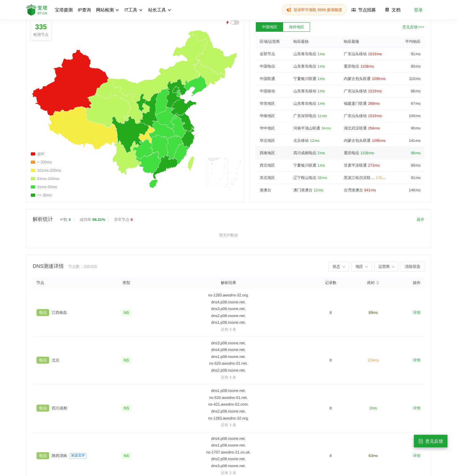Toggle the 51ms-100ms legend entry

45,179
